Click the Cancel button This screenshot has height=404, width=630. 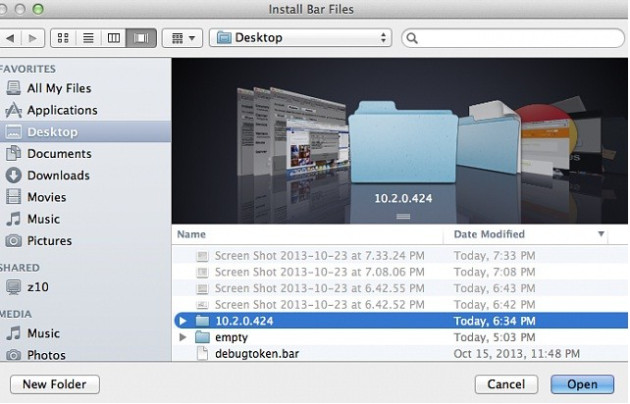(506, 384)
